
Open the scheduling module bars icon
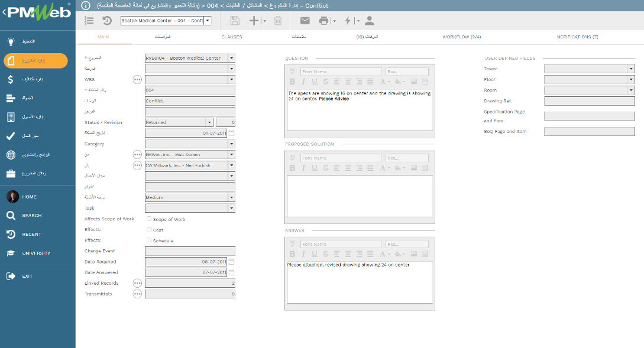[11, 98]
